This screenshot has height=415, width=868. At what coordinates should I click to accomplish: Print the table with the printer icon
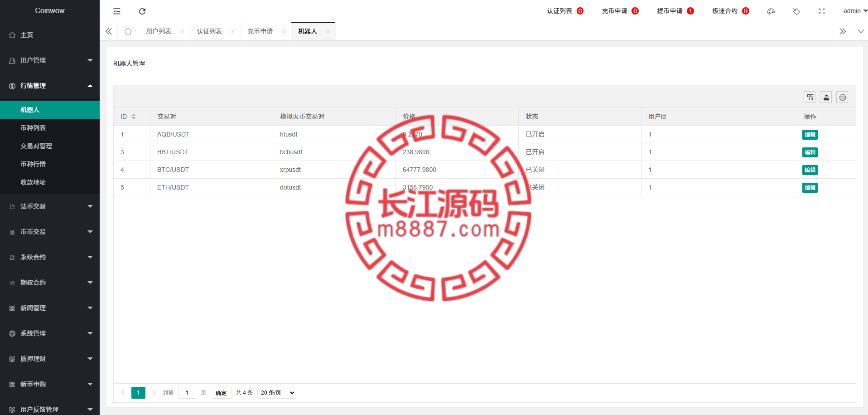842,97
